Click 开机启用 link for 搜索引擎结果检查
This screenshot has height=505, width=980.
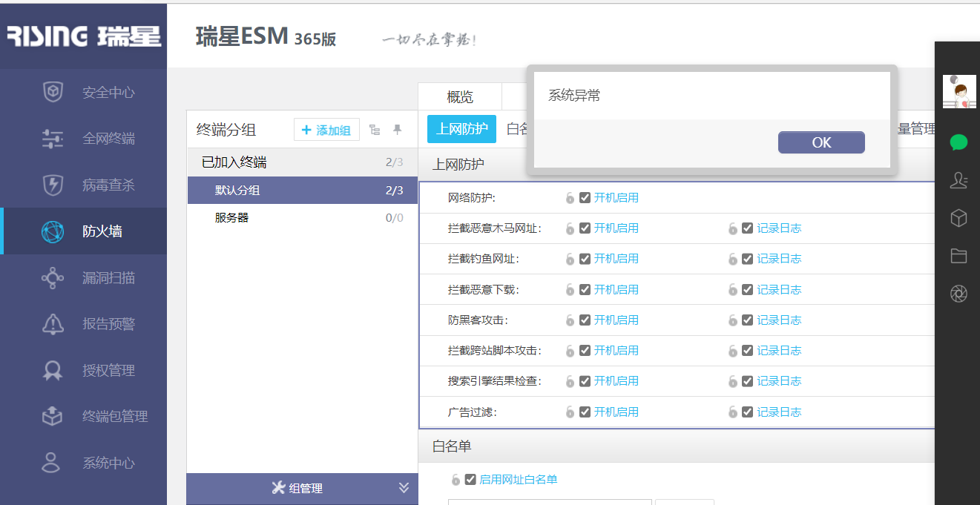616,381
